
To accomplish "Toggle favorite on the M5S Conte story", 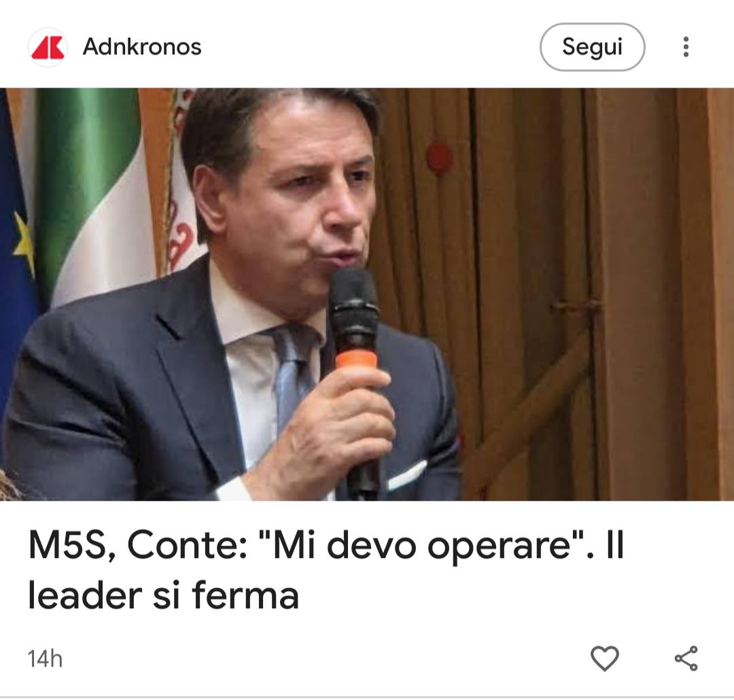I will 605,658.
